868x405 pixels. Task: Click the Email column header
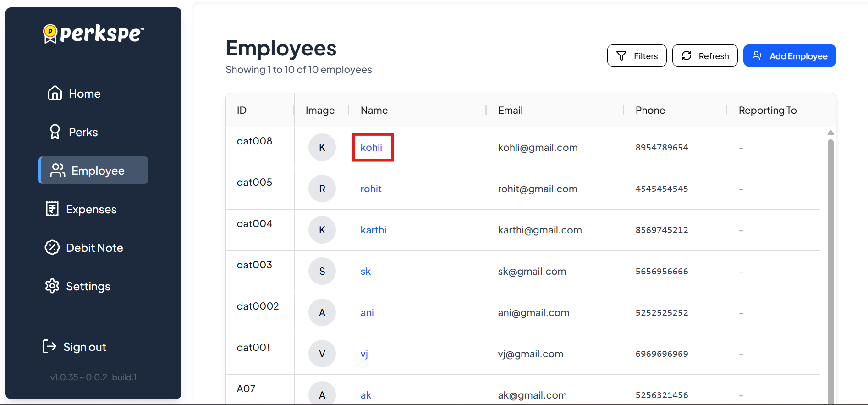tap(510, 111)
